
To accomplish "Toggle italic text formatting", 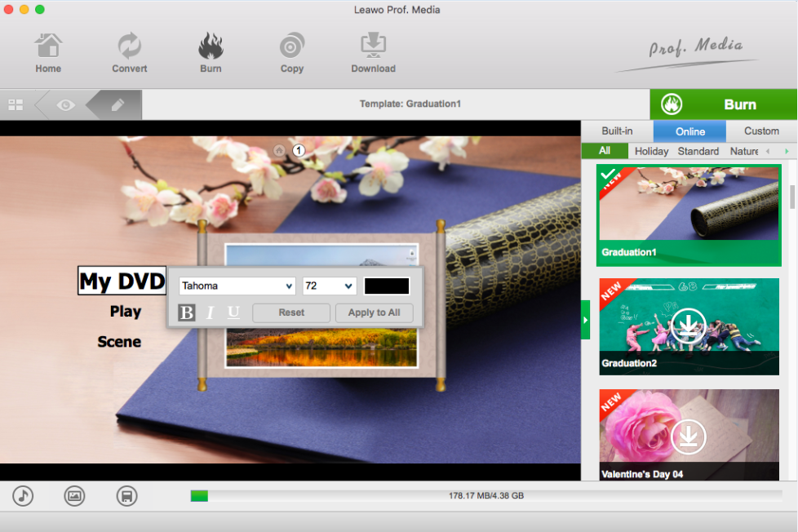I will coord(210,312).
